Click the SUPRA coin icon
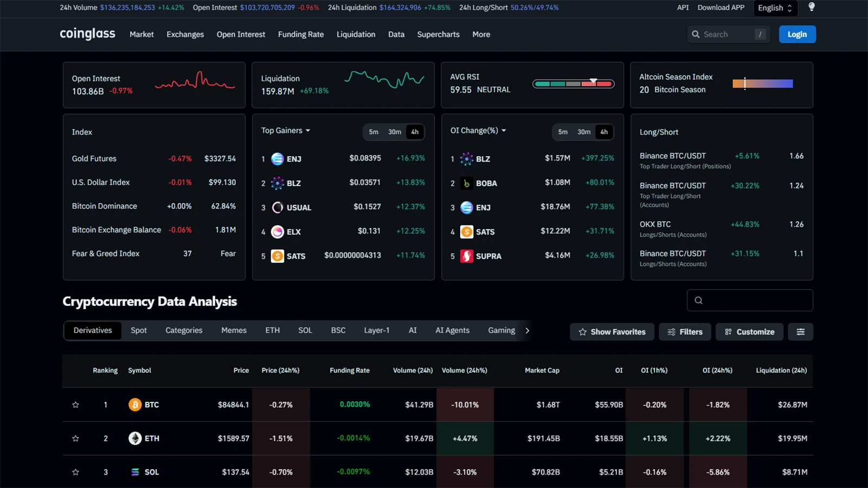 (x=466, y=256)
